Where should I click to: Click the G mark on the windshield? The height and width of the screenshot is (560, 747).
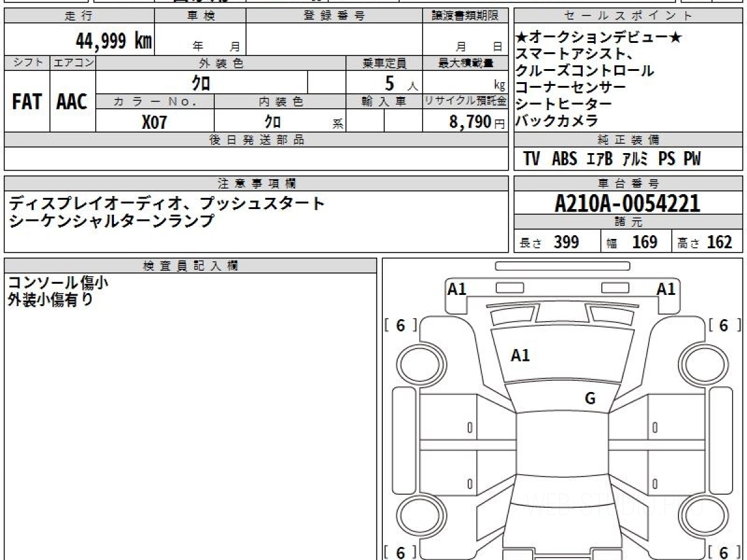coord(590,399)
